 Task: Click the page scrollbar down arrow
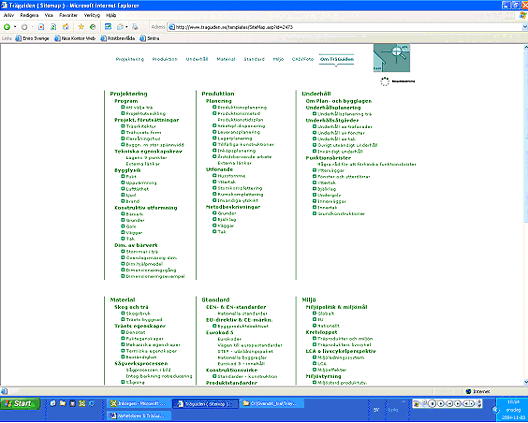click(x=525, y=382)
